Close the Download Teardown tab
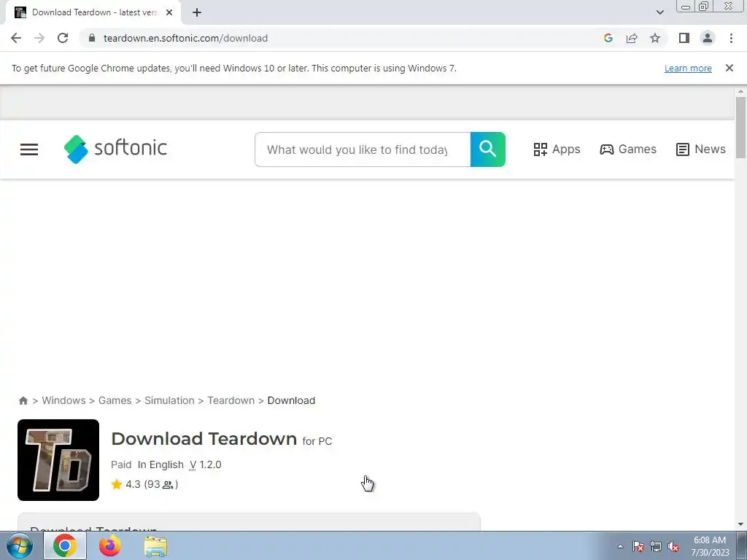This screenshot has width=747, height=560. pos(169,13)
